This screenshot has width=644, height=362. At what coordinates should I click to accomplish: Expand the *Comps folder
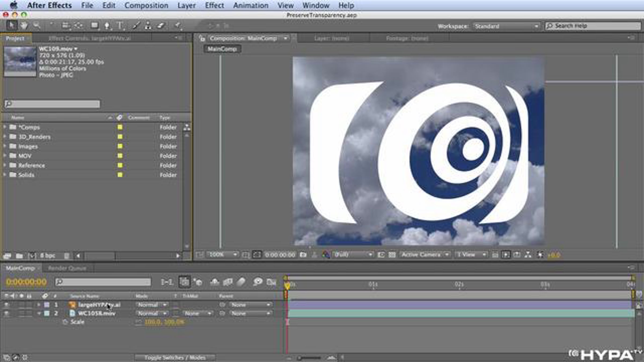(x=5, y=127)
